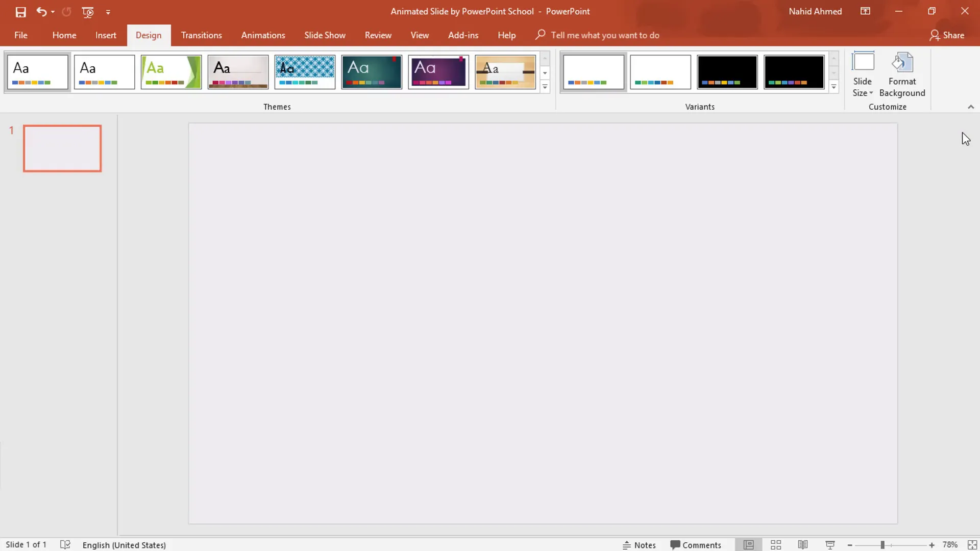Open the Animations tab
The width and height of the screenshot is (980, 551).
pyautogui.click(x=263, y=35)
